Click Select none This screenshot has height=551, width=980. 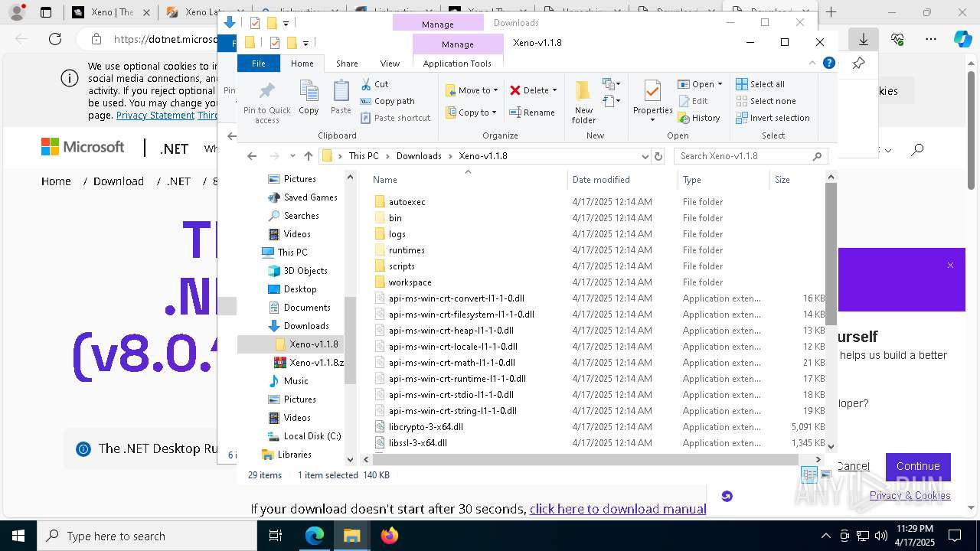coord(766,101)
